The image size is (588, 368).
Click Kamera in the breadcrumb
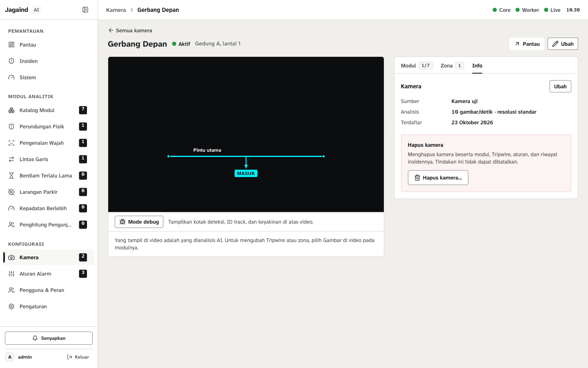116,10
